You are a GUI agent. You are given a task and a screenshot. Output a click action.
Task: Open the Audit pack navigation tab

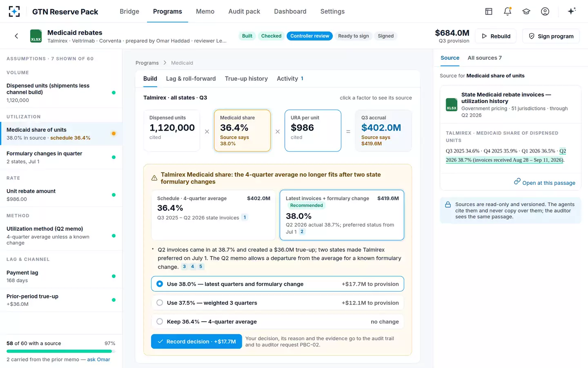click(x=244, y=11)
